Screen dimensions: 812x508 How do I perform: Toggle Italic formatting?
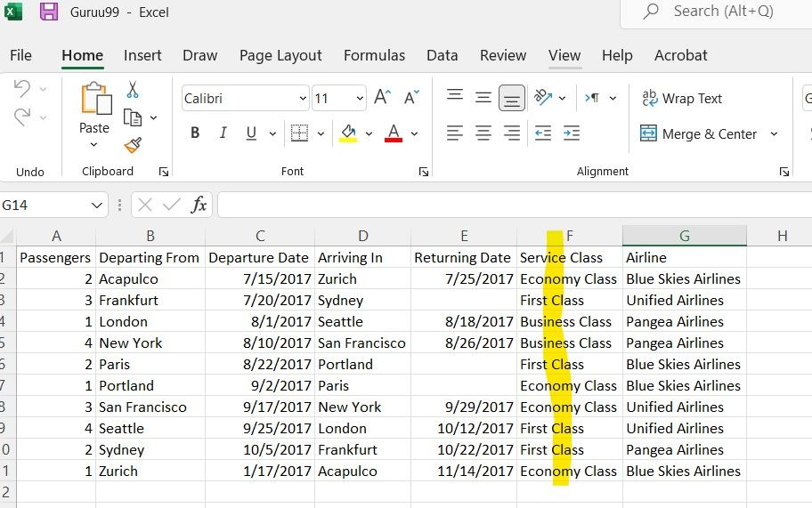223,133
